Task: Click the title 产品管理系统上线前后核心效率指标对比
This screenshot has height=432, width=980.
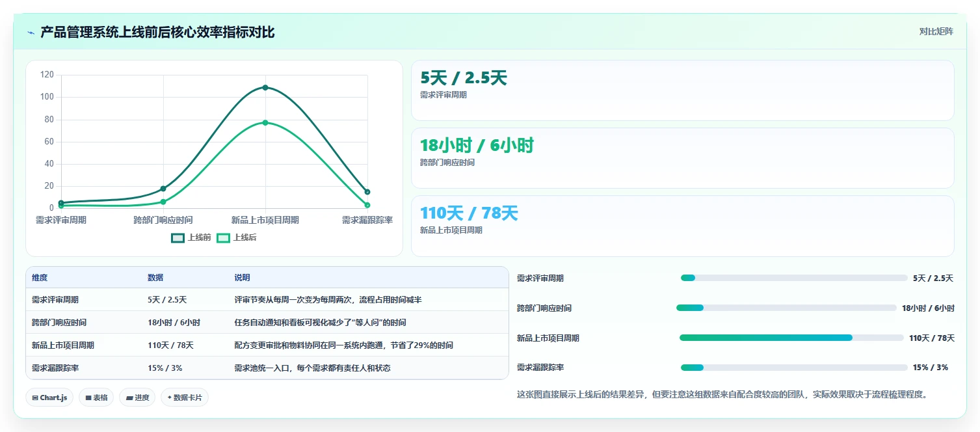Action: (157, 32)
